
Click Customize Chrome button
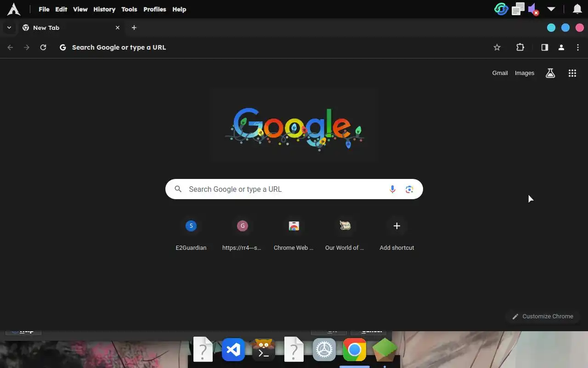click(x=543, y=316)
